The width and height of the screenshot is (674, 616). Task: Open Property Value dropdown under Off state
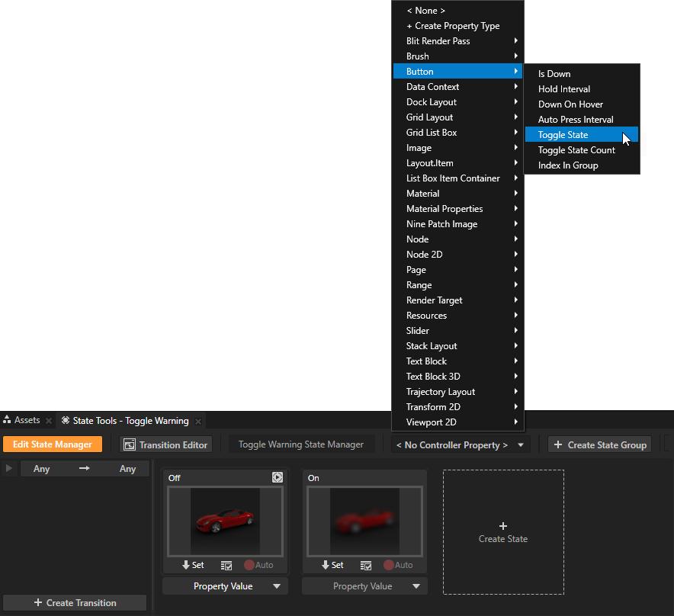point(225,586)
